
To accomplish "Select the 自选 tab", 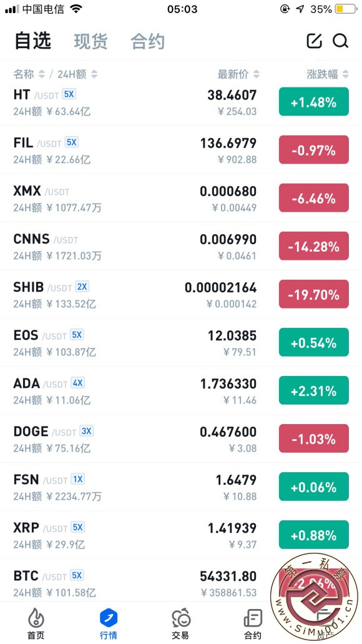I will coord(33,41).
